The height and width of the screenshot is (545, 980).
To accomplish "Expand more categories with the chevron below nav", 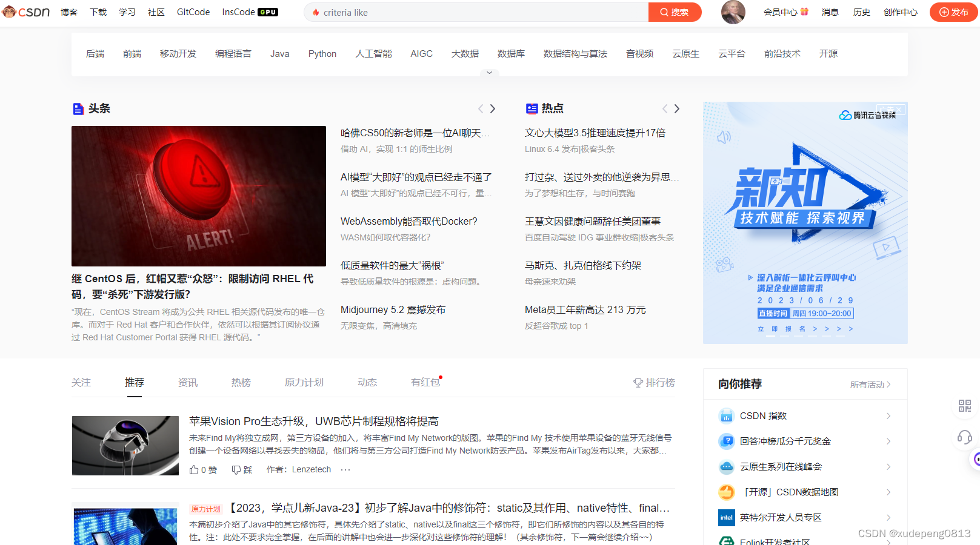I will pos(490,73).
